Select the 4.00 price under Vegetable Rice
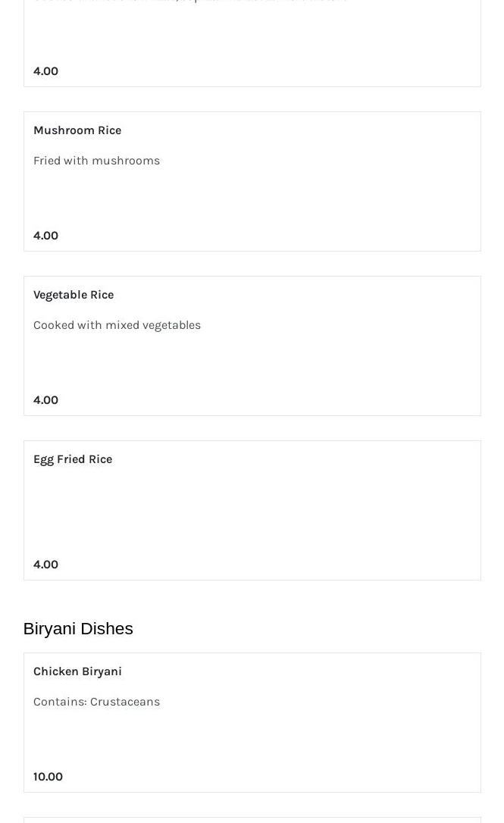 coord(45,400)
